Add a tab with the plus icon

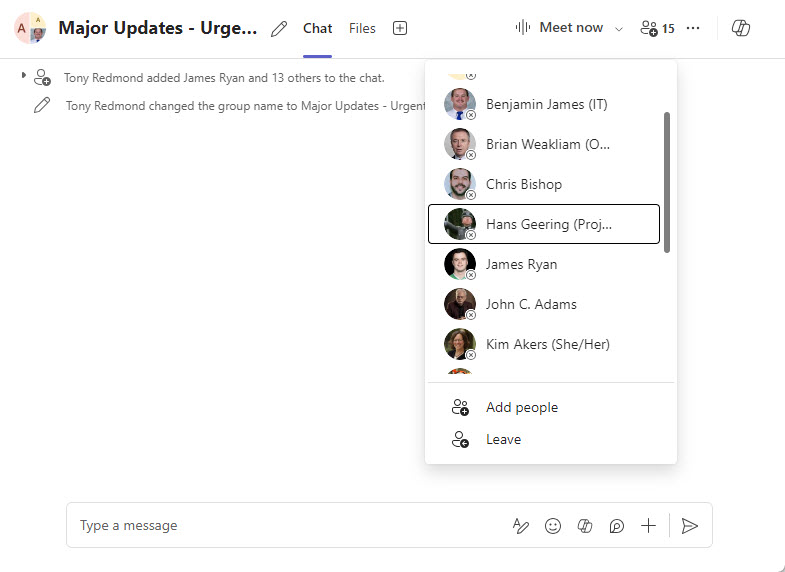pyautogui.click(x=400, y=28)
